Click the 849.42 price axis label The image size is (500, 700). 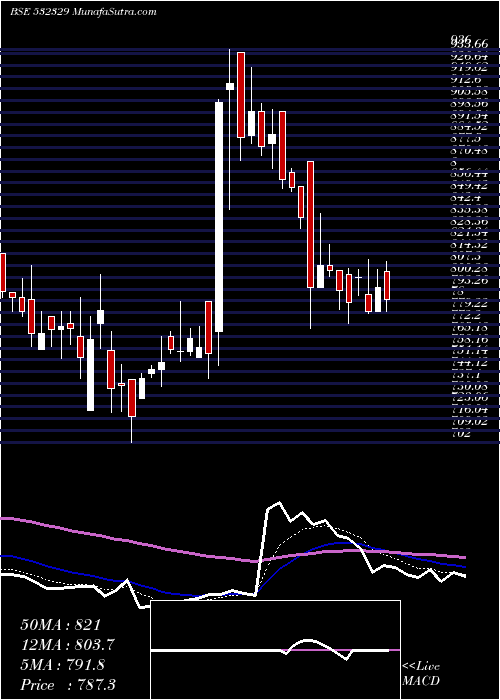[x=469, y=184]
